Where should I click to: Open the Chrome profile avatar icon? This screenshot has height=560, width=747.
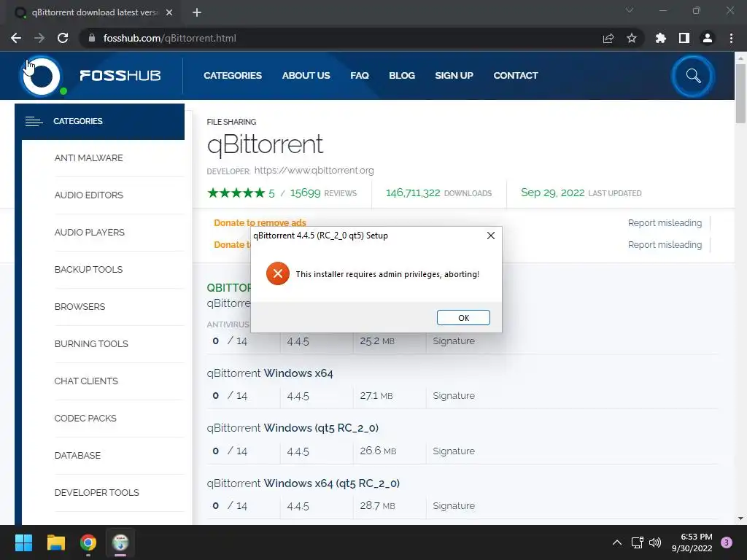(x=708, y=38)
